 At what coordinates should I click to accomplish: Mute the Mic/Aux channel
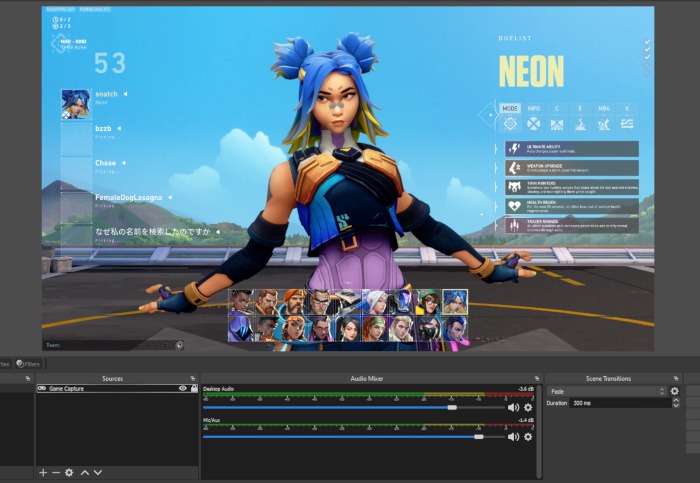(x=513, y=437)
